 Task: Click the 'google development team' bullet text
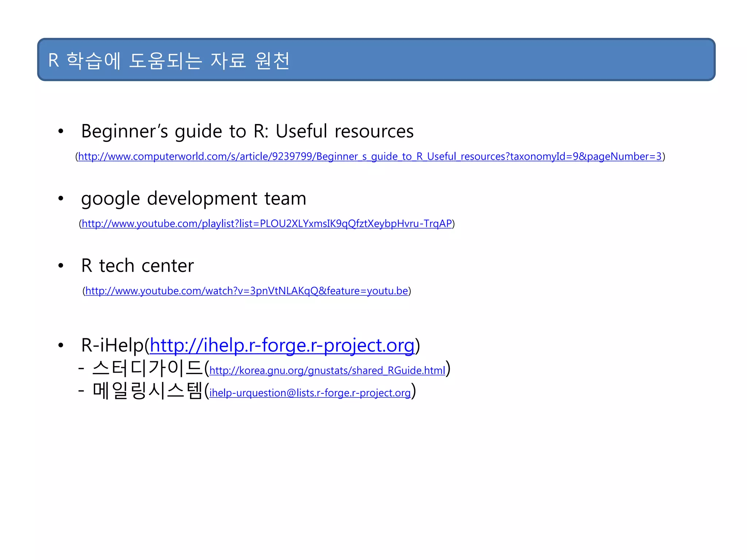pyautogui.click(x=194, y=199)
